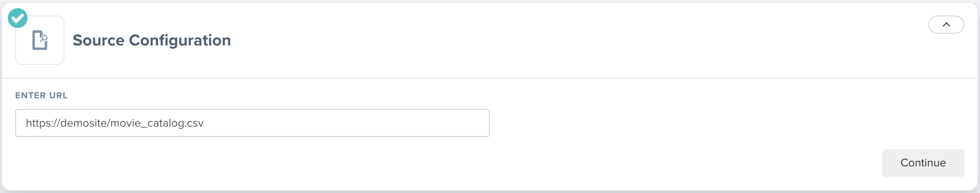Click the ENTER URL field label
This screenshot has height=193, width=980.
(x=41, y=95)
